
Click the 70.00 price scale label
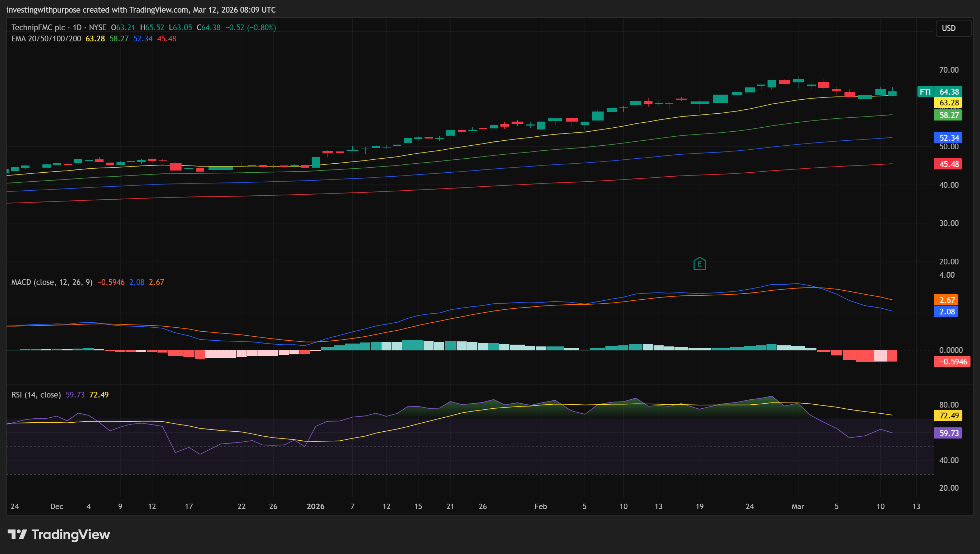click(948, 70)
